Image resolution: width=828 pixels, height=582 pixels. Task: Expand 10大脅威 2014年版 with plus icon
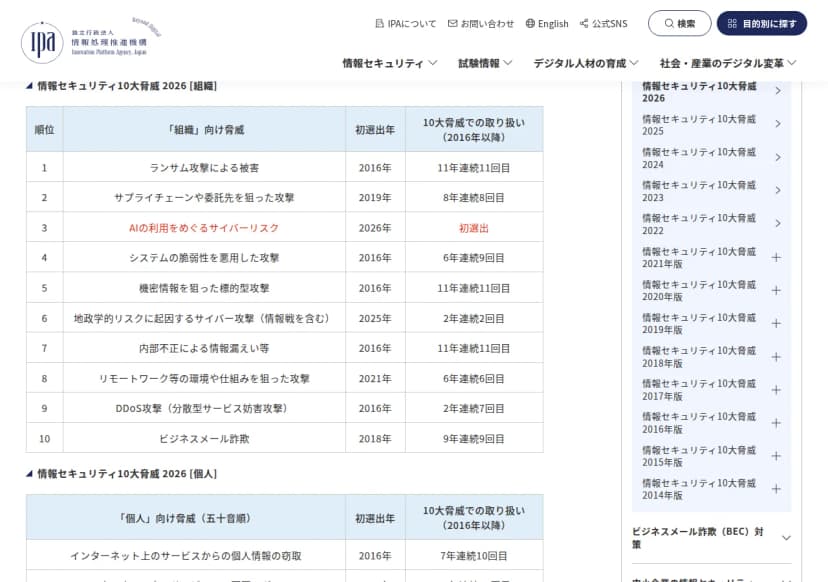click(776, 489)
